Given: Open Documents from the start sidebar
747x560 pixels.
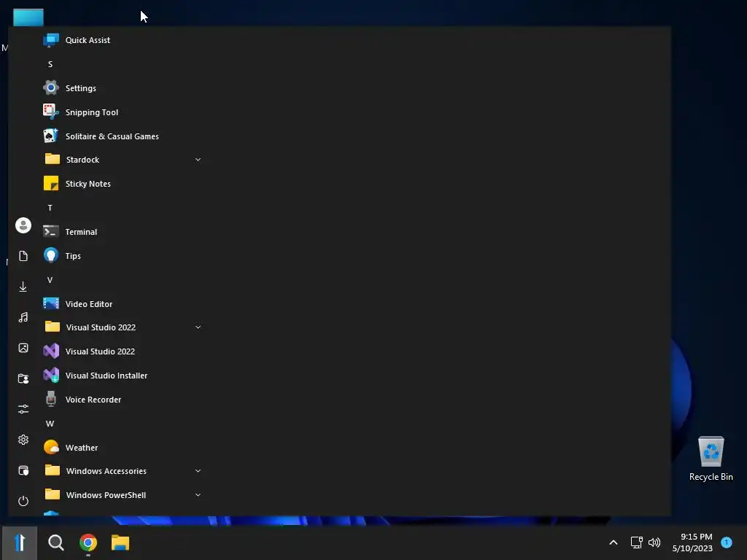Looking at the screenshot, I should point(23,256).
